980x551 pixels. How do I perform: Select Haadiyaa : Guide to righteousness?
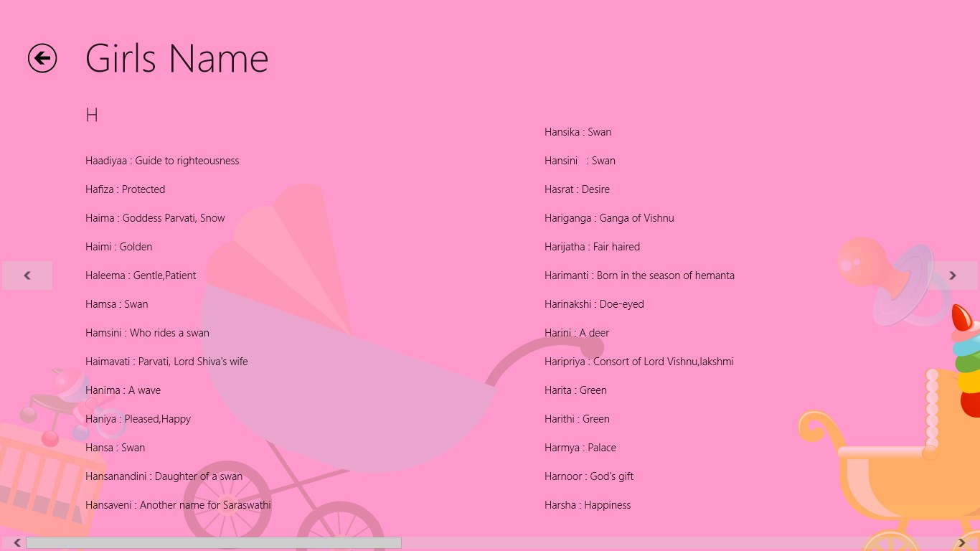click(x=162, y=161)
